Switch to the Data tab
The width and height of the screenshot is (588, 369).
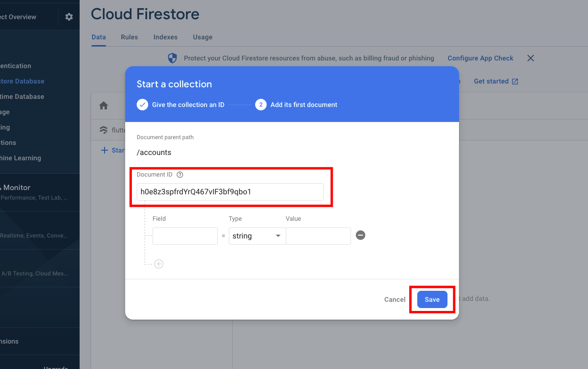[98, 37]
